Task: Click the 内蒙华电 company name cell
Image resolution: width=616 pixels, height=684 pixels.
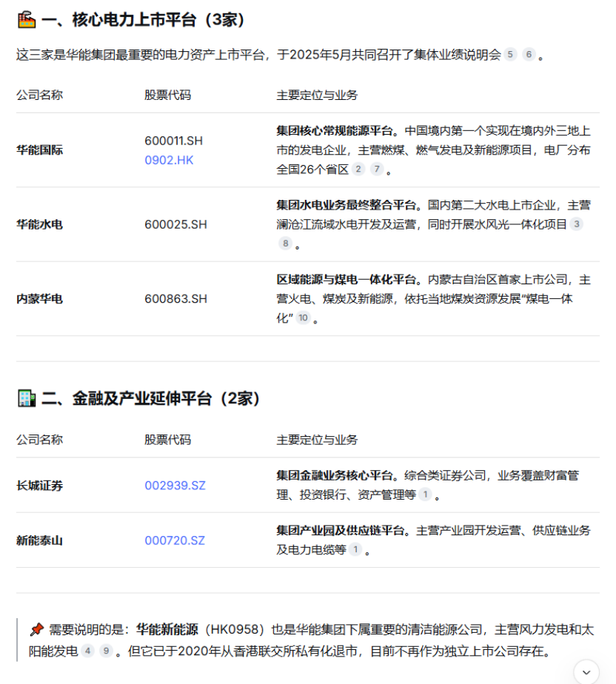Action: point(40,299)
